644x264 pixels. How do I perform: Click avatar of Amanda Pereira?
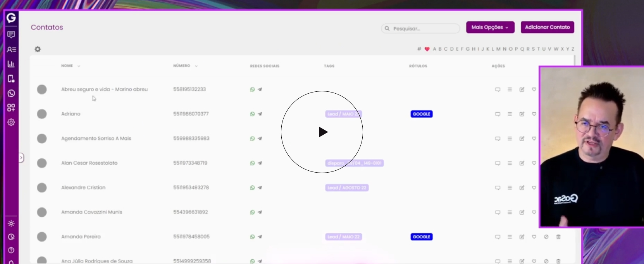[x=42, y=237]
